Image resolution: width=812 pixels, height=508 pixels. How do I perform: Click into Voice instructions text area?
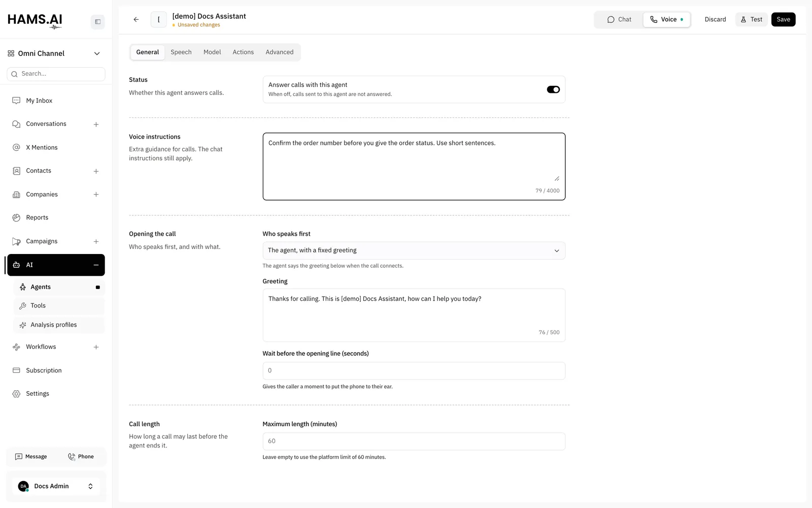[x=414, y=167]
